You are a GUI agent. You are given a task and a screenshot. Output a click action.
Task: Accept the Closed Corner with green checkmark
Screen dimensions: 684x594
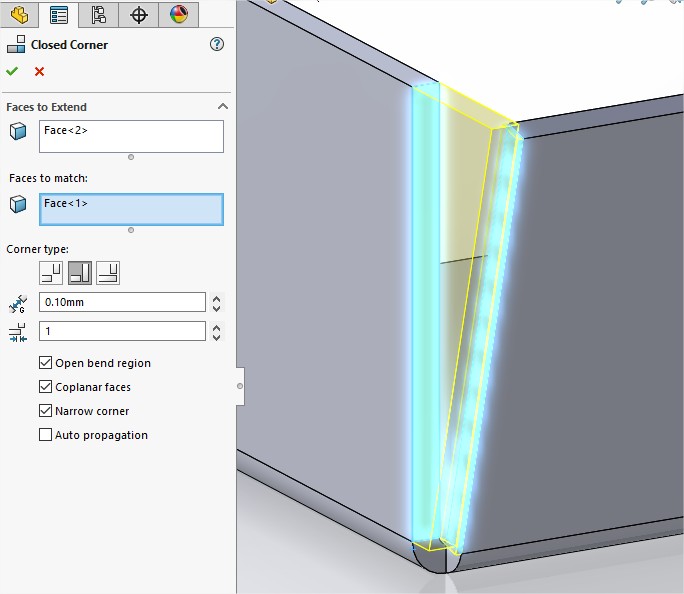(13, 71)
